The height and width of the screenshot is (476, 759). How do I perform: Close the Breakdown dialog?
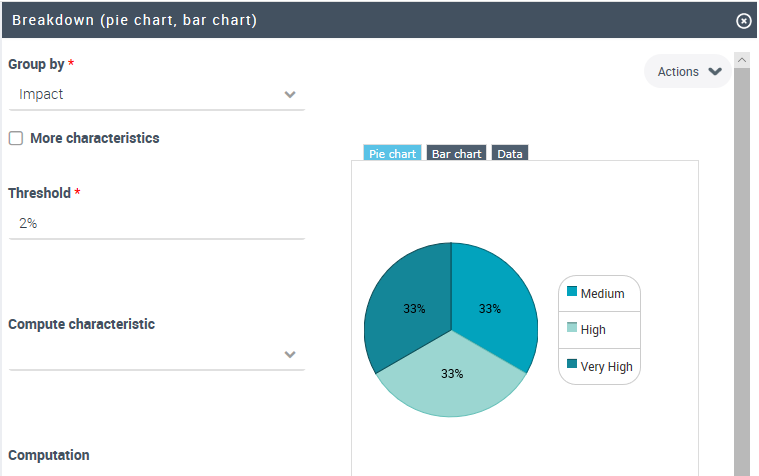click(743, 20)
